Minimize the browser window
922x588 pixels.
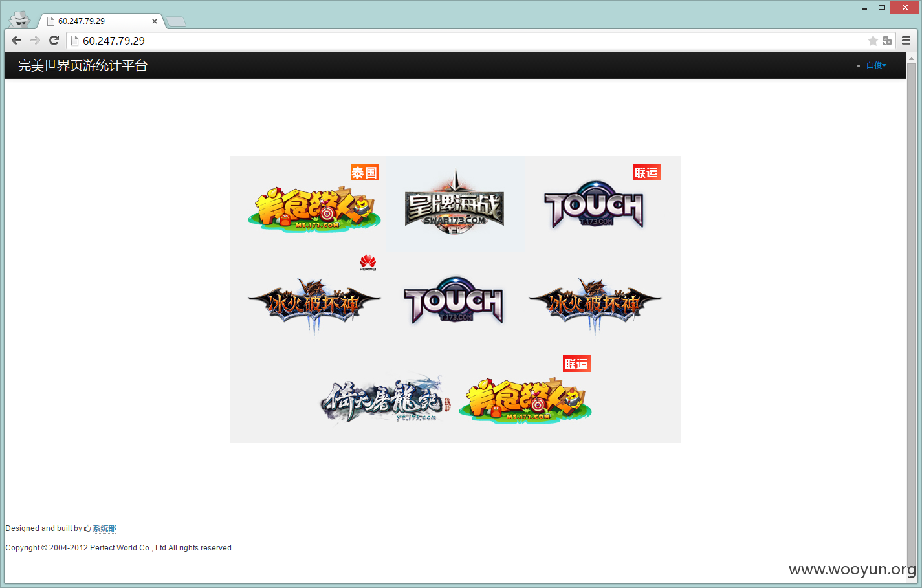(864, 8)
